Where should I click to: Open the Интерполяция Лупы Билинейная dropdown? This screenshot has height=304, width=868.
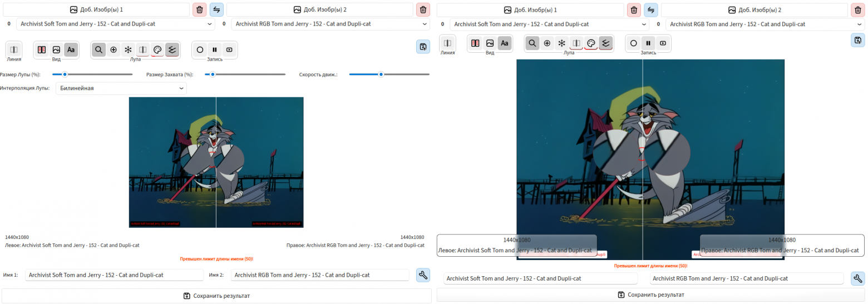(x=121, y=88)
